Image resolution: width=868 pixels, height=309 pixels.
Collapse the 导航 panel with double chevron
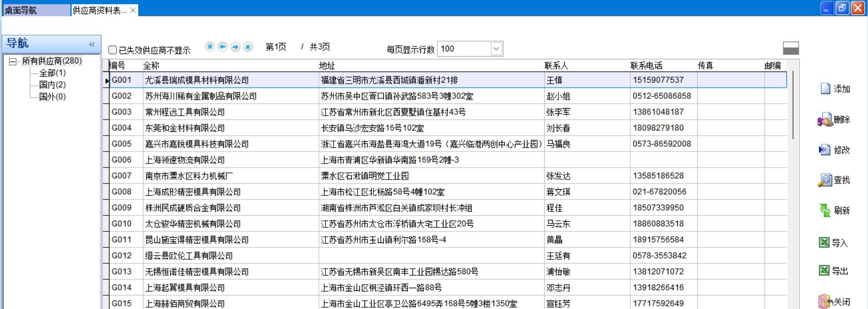(x=92, y=44)
